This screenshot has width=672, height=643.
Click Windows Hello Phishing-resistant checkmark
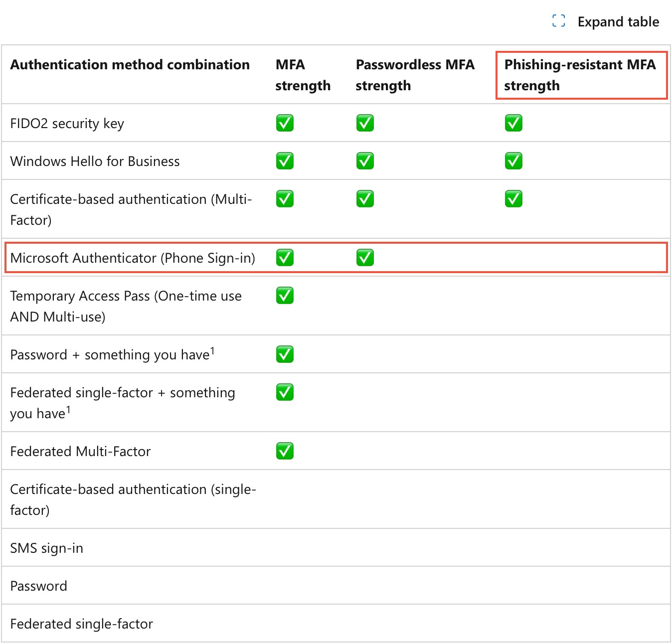click(513, 161)
